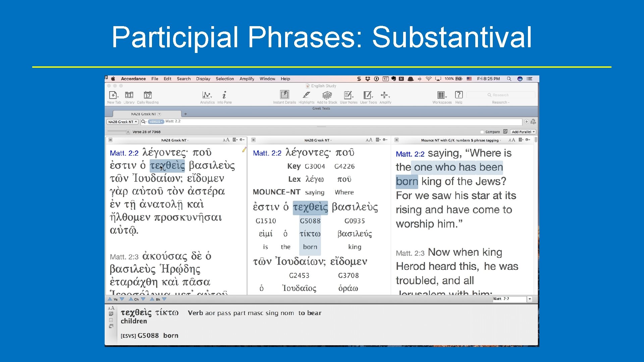
Task: Open the Add Parallel dropdown
Action: pos(523,132)
